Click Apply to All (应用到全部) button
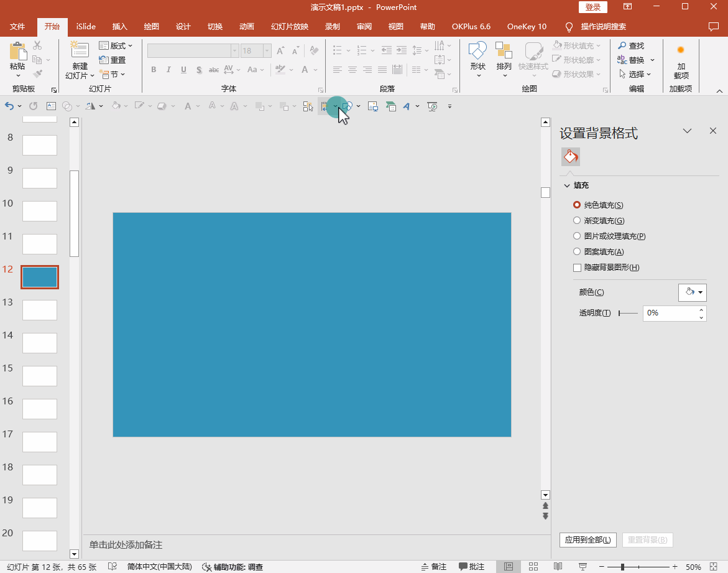The width and height of the screenshot is (728, 573). [x=587, y=540]
